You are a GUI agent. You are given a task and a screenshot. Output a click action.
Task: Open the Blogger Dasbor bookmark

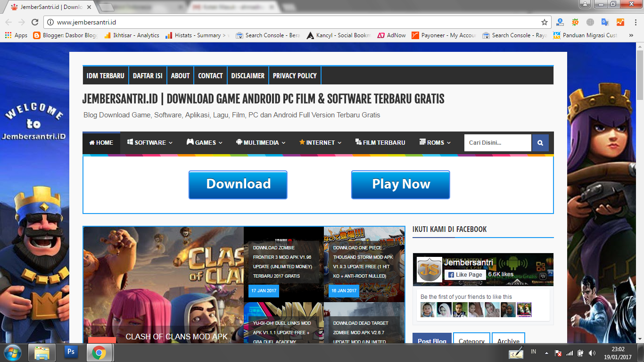coord(66,35)
